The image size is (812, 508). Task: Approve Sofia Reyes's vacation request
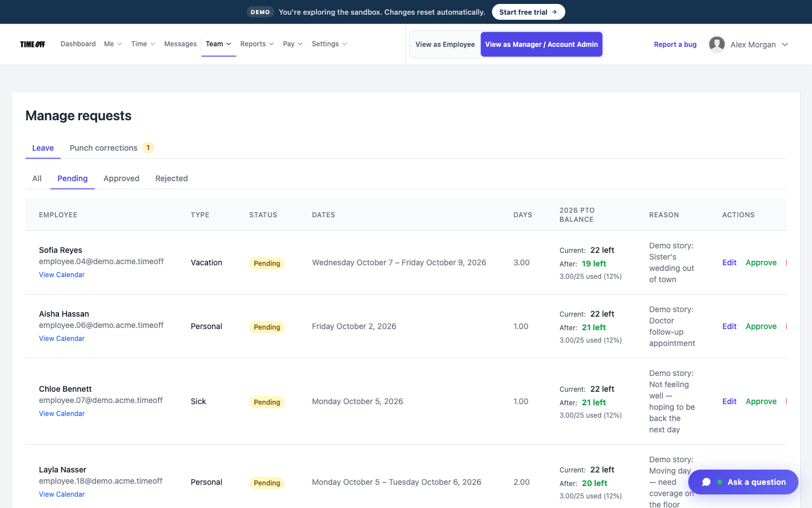761,262
